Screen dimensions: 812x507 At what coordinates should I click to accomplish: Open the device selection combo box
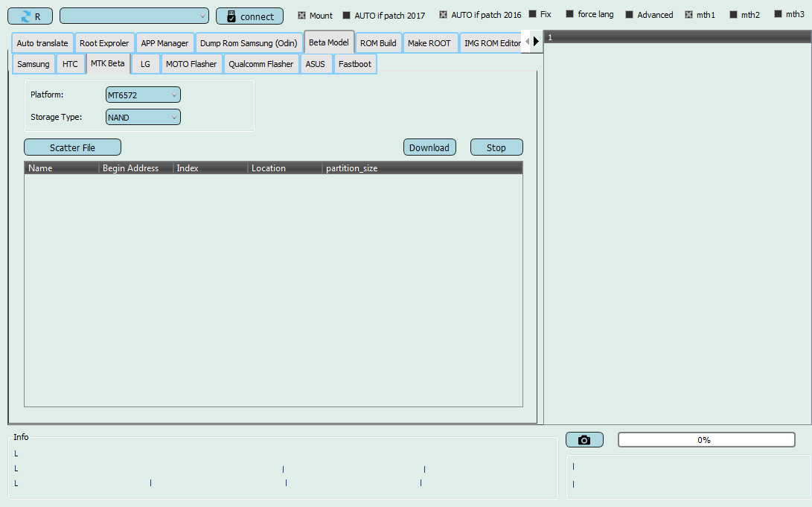tap(134, 16)
